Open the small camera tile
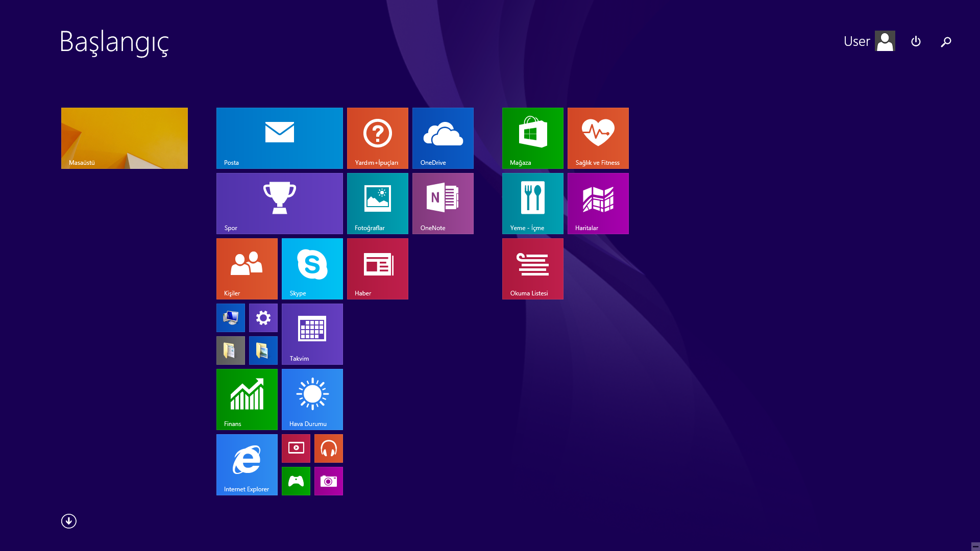The image size is (980, 551). point(328,481)
